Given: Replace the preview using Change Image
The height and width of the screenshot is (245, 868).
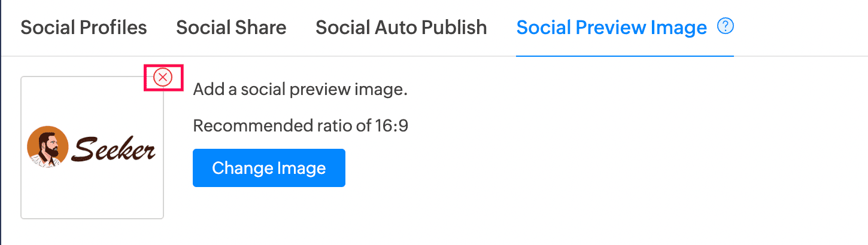Looking at the screenshot, I should [269, 168].
